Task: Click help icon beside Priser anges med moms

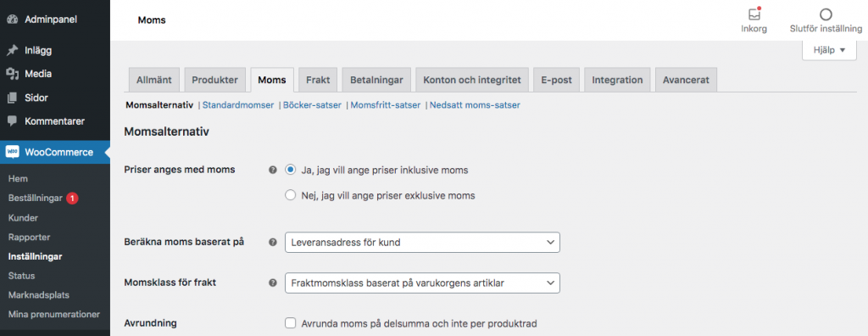Action: (x=272, y=171)
